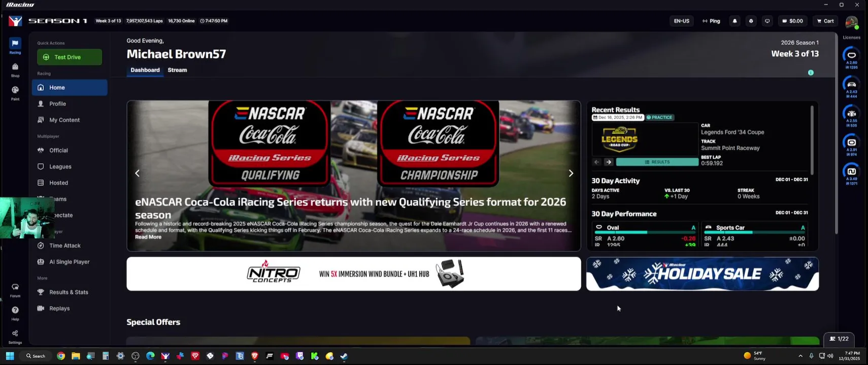Open the EN-US language selector
Image resolution: width=868 pixels, height=365 pixels.
pos(681,21)
